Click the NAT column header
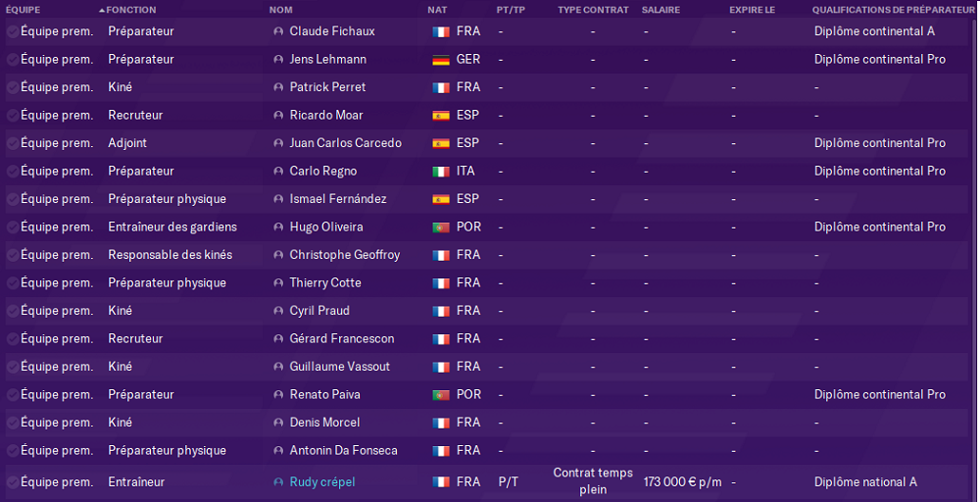This screenshot has height=502, width=980. click(437, 10)
